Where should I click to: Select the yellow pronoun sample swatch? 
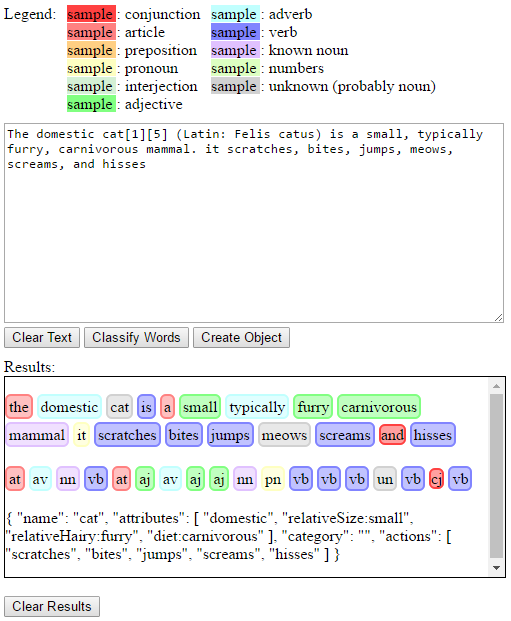coord(92,69)
